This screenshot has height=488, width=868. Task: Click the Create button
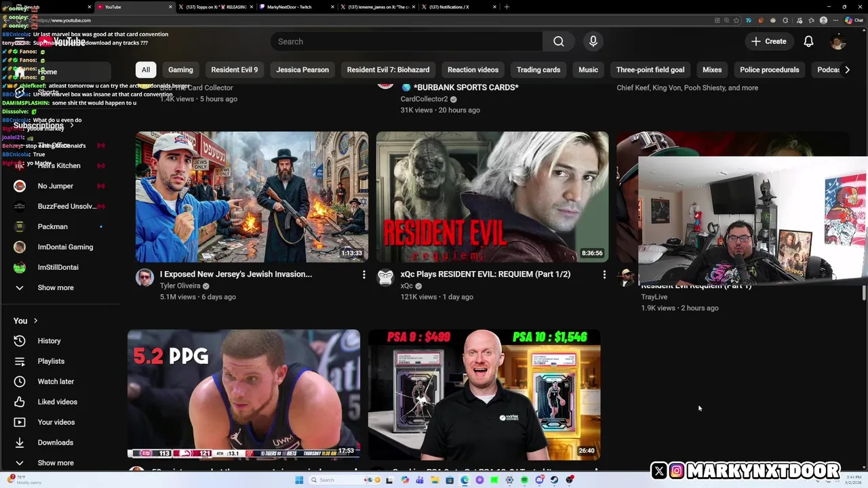click(768, 41)
